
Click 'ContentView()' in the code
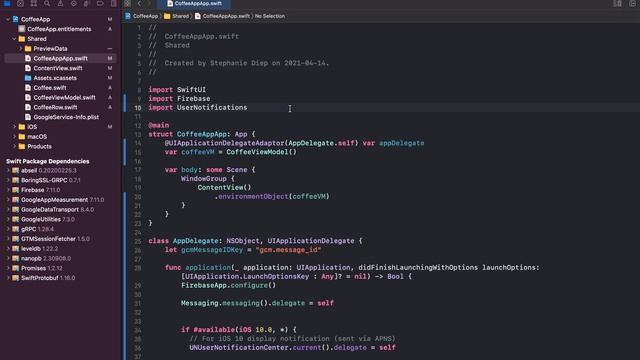point(224,188)
